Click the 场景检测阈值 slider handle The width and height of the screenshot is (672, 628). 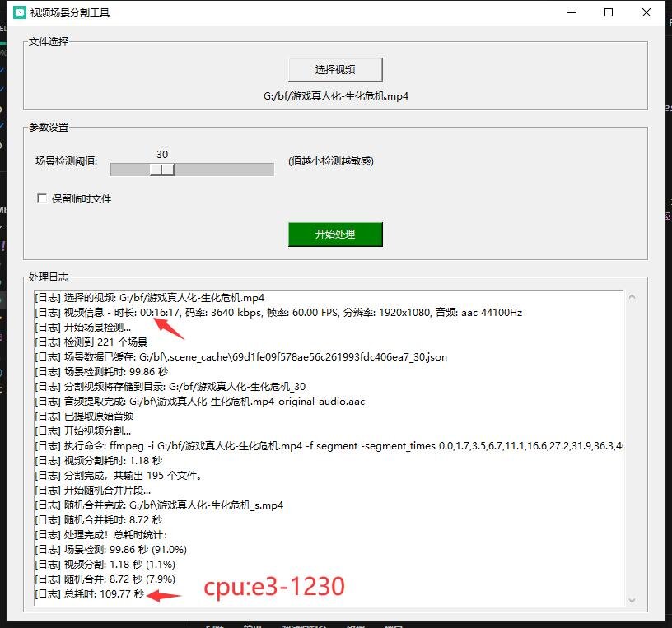(162, 169)
